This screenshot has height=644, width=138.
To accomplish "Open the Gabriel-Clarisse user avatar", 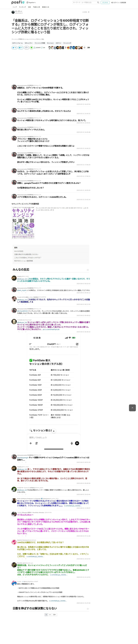I will tap(14, 542).
